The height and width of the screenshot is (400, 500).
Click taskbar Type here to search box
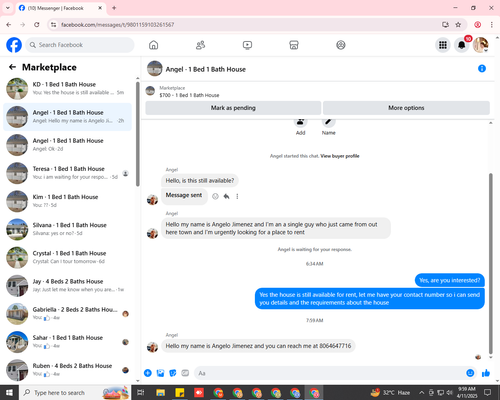[x=75, y=393]
